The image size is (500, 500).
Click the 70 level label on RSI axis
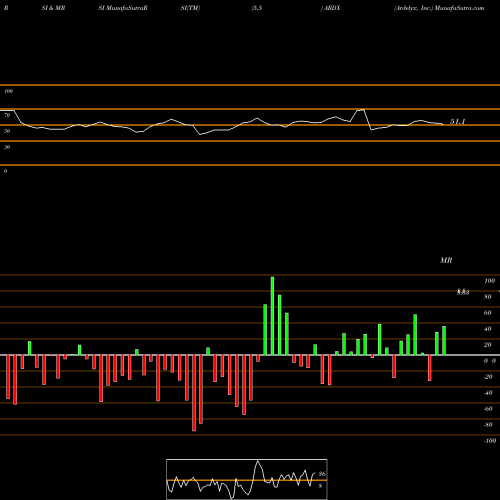[7, 115]
